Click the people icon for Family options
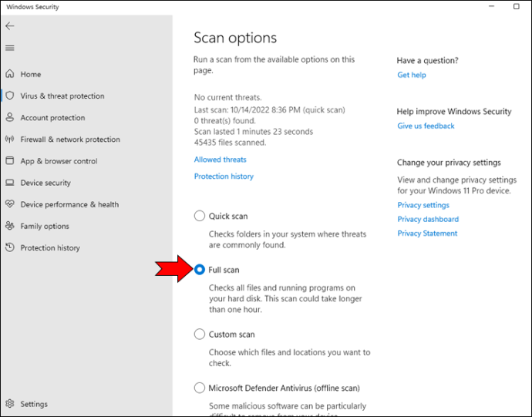 (x=10, y=226)
